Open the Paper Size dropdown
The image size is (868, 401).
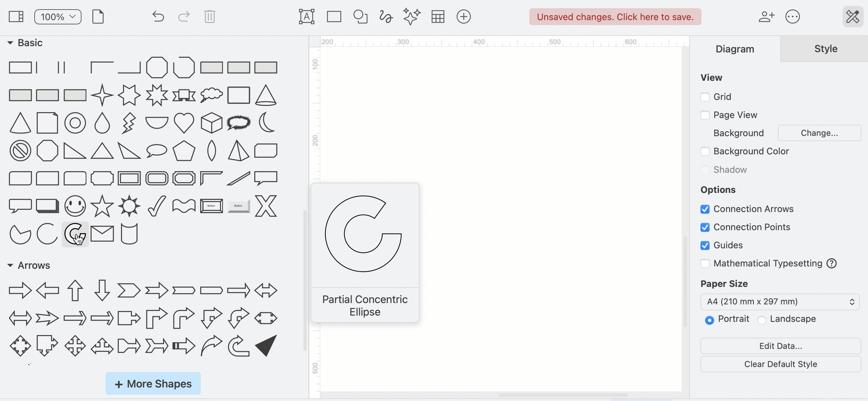pyautogui.click(x=780, y=302)
